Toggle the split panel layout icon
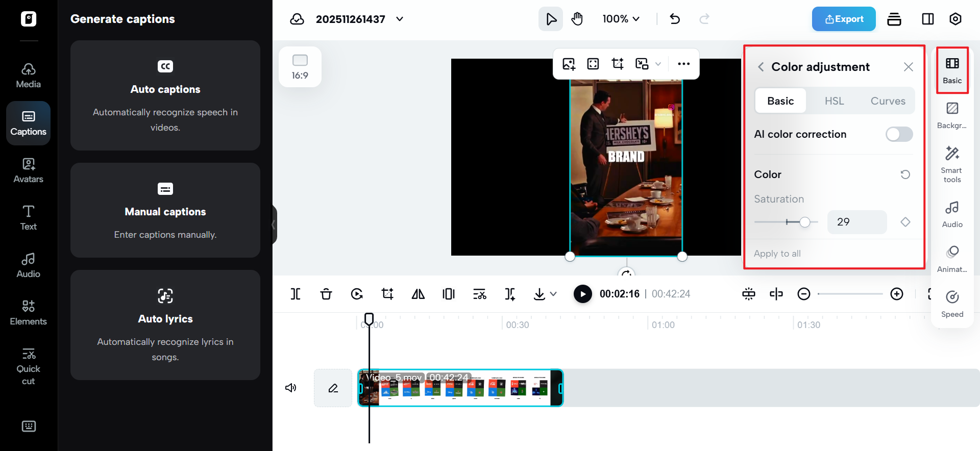Screen dimensions: 980x451 [928, 19]
